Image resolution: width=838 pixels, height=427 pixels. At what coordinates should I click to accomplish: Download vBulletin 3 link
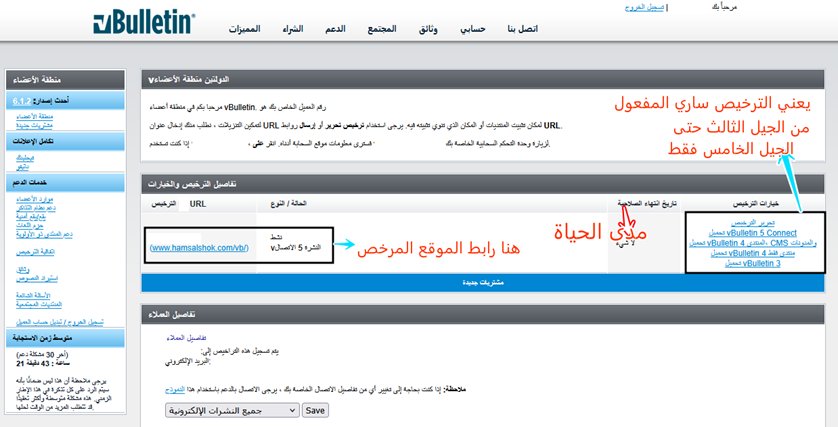[x=752, y=263]
